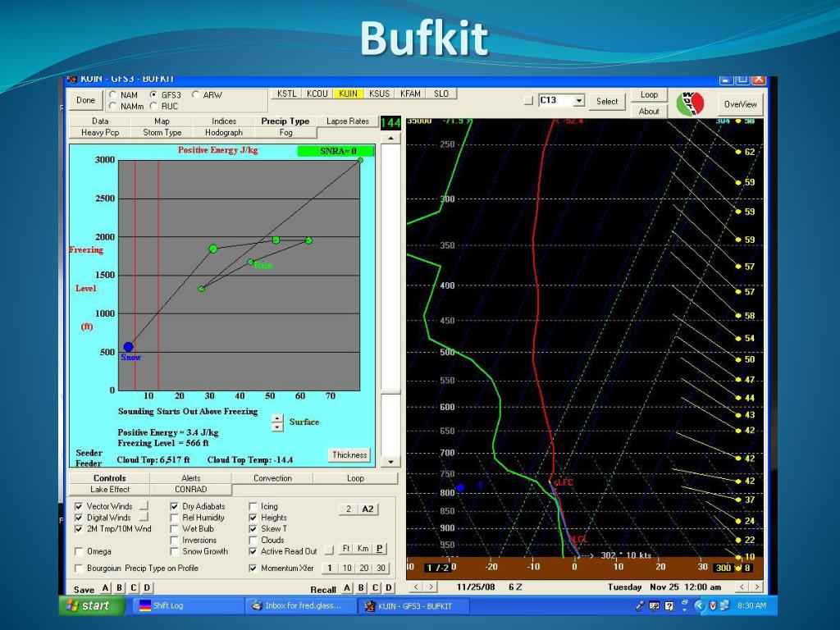The width and height of the screenshot is (840, 630).
Task: Open the Alerts tab
Action: click(x=190, y=478)
